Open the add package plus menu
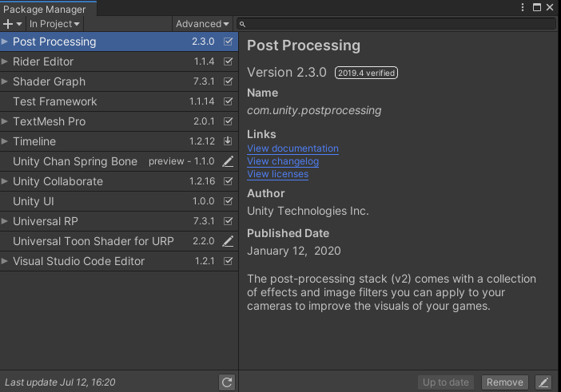This screenshot has height=392, width=561. coord(12,24)
